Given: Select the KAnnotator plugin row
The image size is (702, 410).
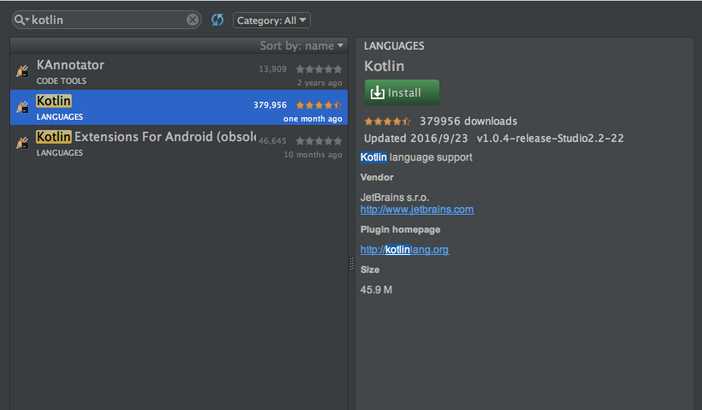Looking at the screenshot, I should click(179, 72).
